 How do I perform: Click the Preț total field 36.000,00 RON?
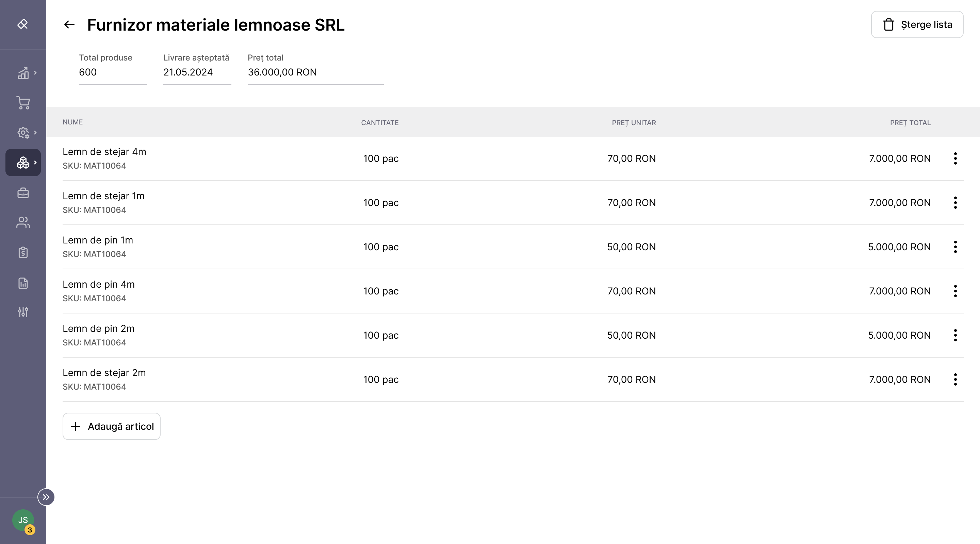(x=315, y=72)
